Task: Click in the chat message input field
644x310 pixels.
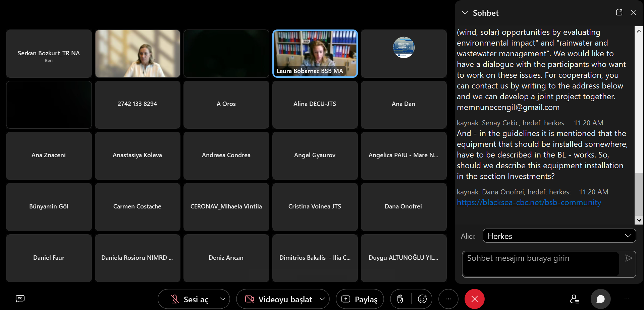Action: coord(541,264)
